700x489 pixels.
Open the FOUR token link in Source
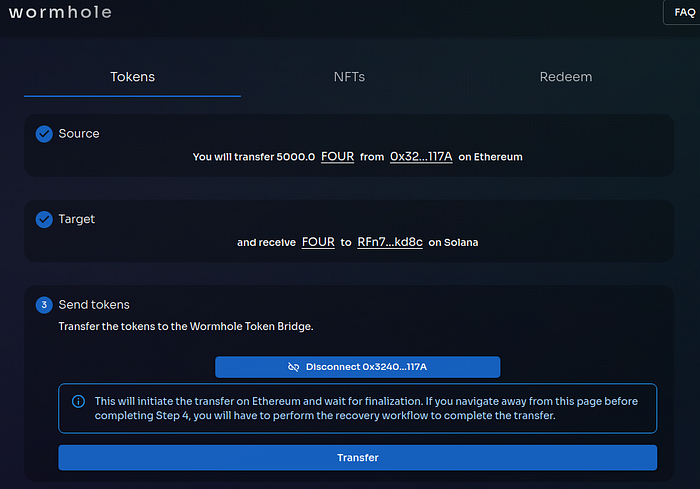click(337, 157)
